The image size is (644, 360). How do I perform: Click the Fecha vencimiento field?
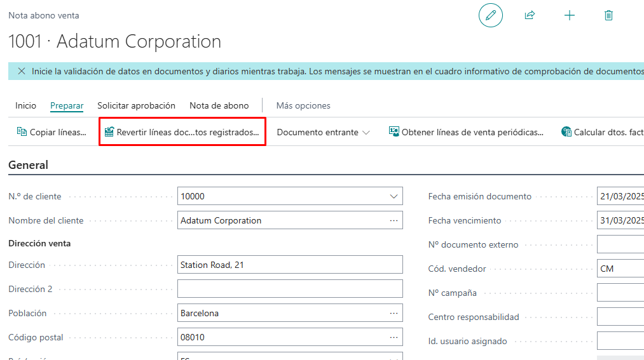[x=620, y=220]
